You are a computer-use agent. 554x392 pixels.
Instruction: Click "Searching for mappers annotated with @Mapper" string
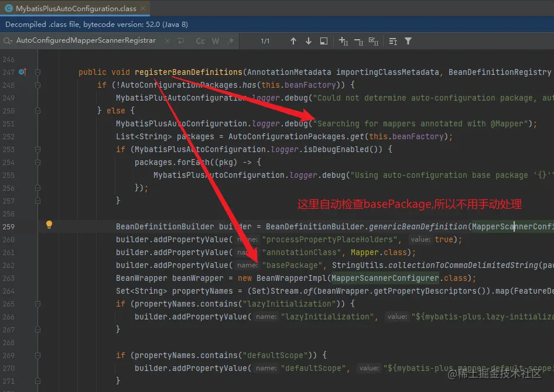[420, 123]
